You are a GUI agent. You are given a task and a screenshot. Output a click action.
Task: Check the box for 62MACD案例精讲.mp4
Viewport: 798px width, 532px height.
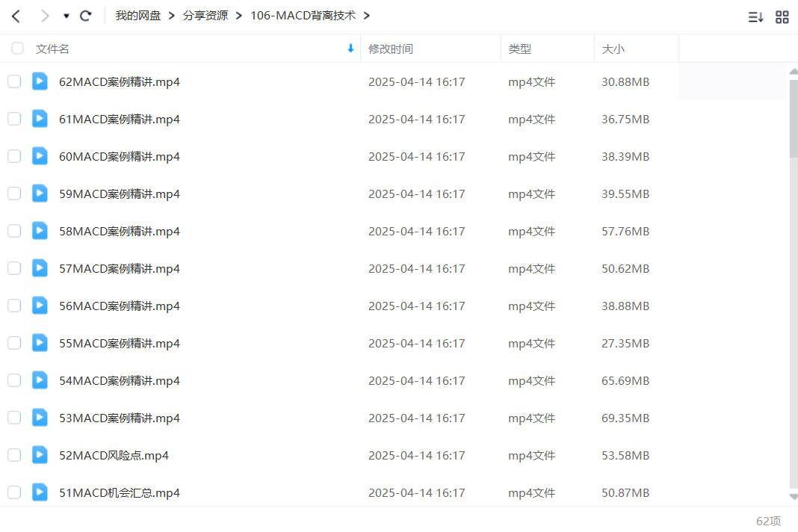[x=14, y=81]
